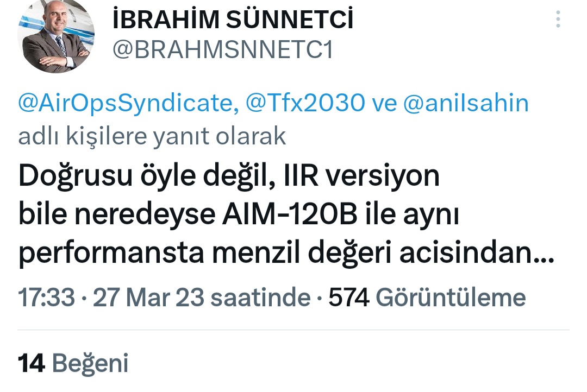
Task: Open the @BRAHMSNNETC1 handle
Action: click(x=223, y=50)
